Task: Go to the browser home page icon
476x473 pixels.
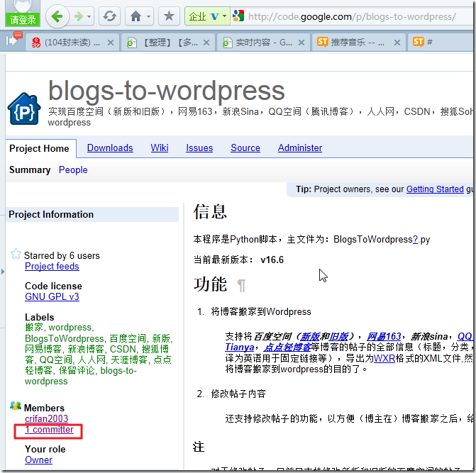Action: pyautogui.click(x=135, y=16)
